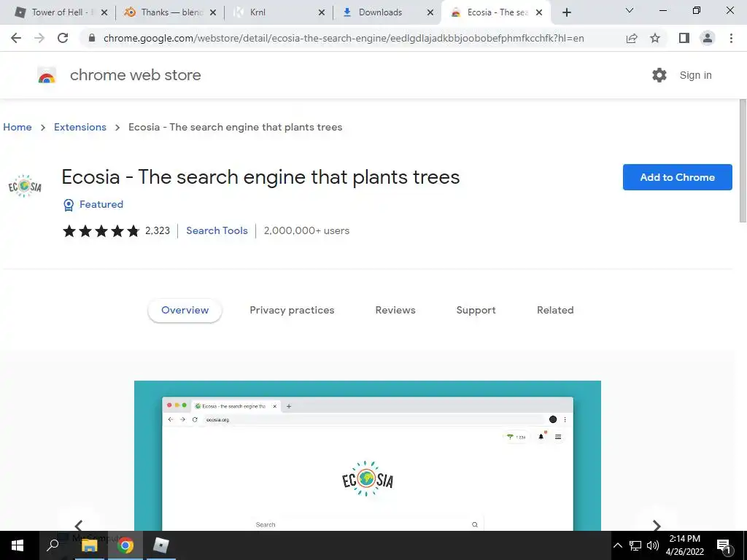Show previous screenshot with left arrow
This screenshot has width=747, height=560.
coord(79,525)
